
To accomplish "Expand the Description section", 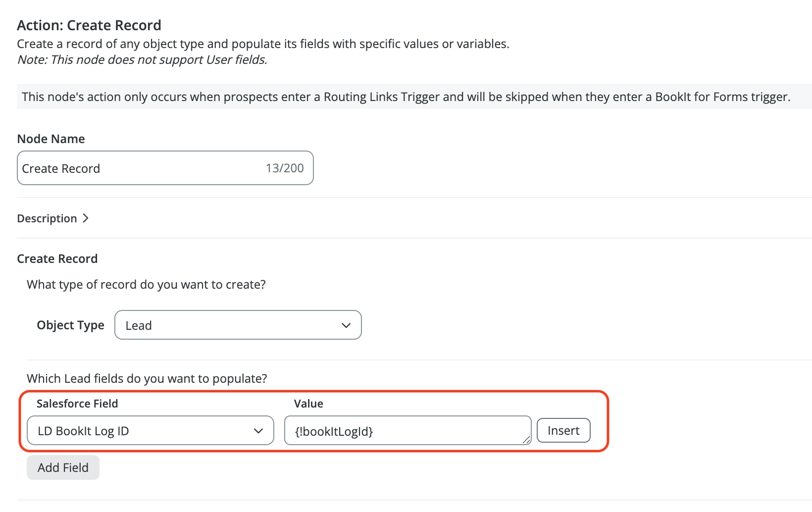I will click(47, 218).
